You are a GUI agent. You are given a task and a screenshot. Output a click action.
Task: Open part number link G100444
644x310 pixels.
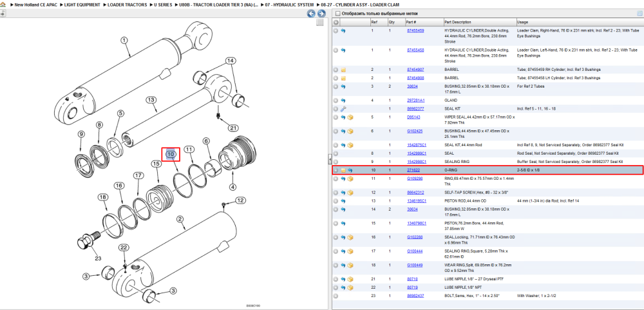pos(415,251)
